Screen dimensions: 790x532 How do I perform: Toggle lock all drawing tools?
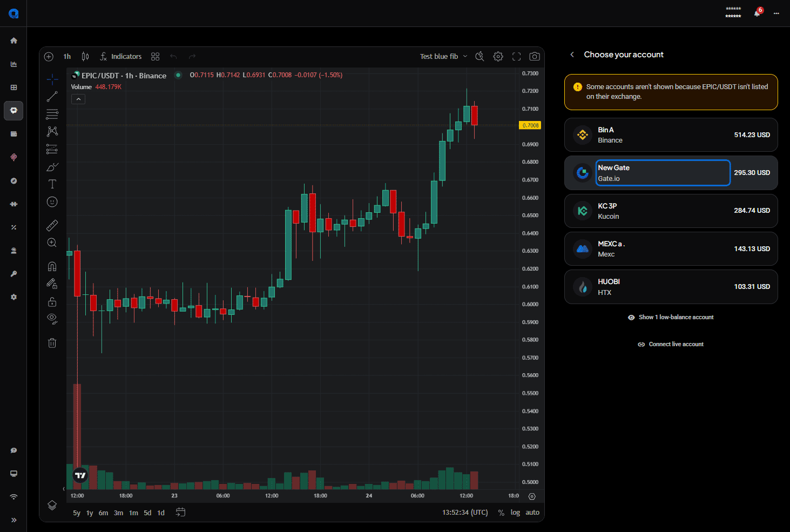52,301
